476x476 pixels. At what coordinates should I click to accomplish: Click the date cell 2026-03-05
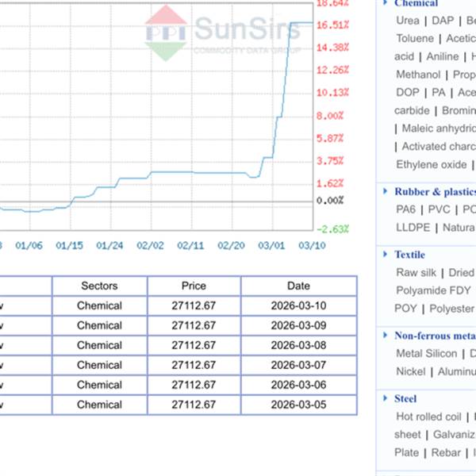pyautogui.click(x=298, y=405)
